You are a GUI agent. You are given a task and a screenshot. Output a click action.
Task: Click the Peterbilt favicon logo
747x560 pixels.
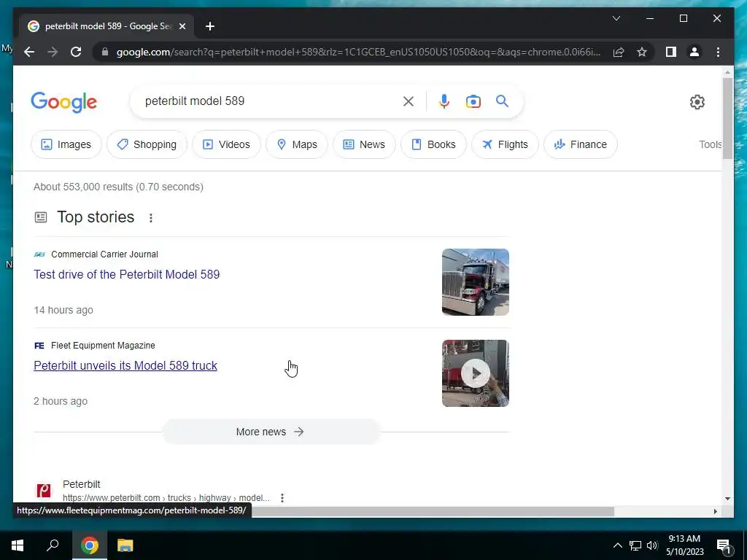point(44,491)
